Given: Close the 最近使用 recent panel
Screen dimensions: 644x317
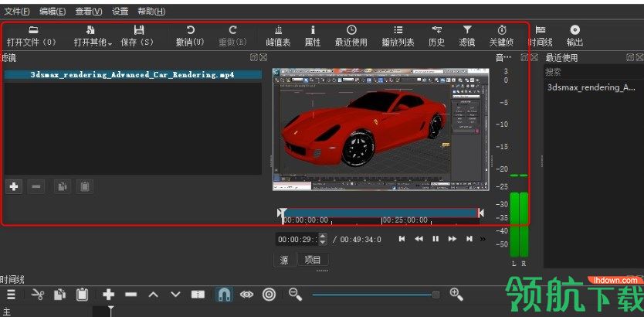Looking at the screenshot, I should [x=640, y=57].
